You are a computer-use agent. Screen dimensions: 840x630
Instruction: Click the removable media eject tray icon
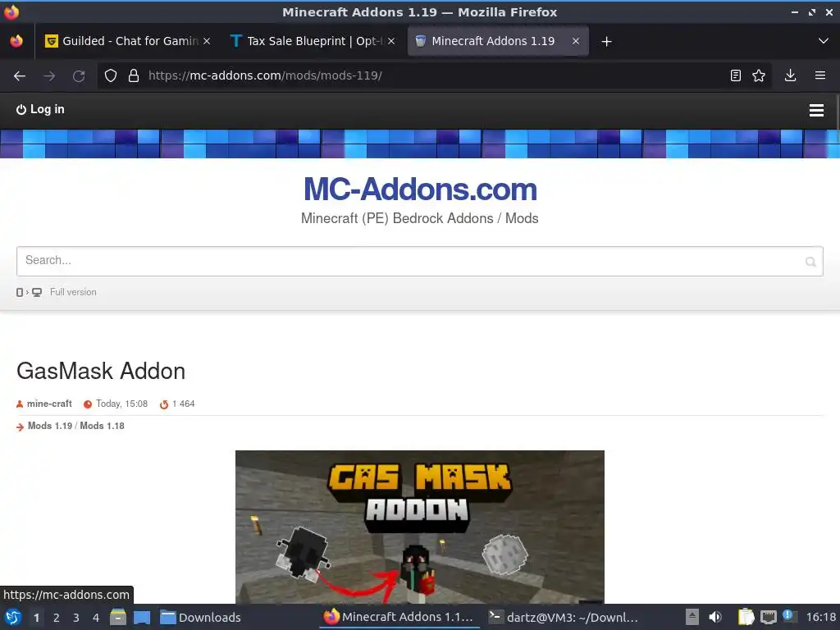click(x=692, y=617)
